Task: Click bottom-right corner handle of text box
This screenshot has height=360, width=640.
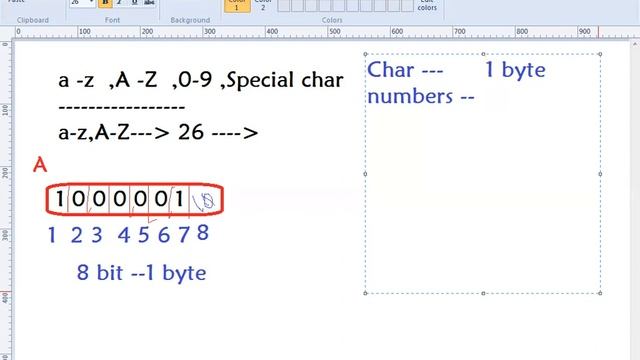Action: pos(600,293)
